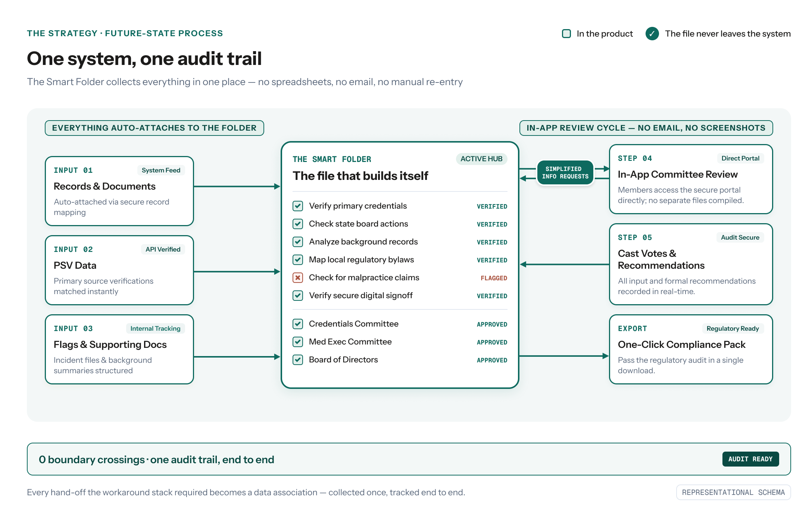
Task: Click APPROVED status for Board of Directors
Action: click(492, 360)
